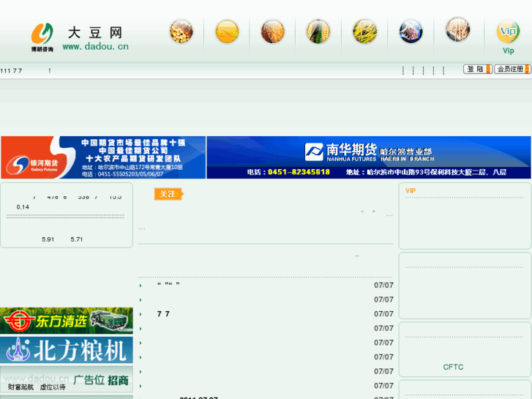
Task: Click the arrow bullet beside the quoted headline
Action: tap(141, 286)
